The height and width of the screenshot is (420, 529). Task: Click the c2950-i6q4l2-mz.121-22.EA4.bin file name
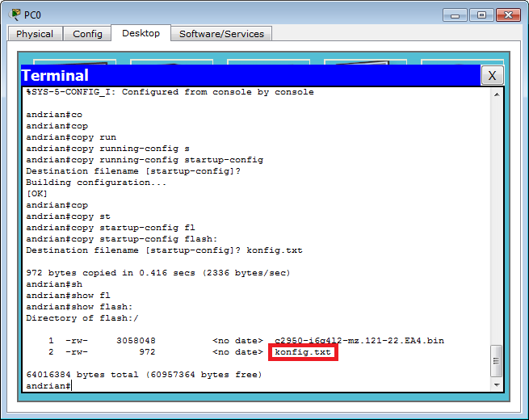pyautogui.click(x=359, y=340)
